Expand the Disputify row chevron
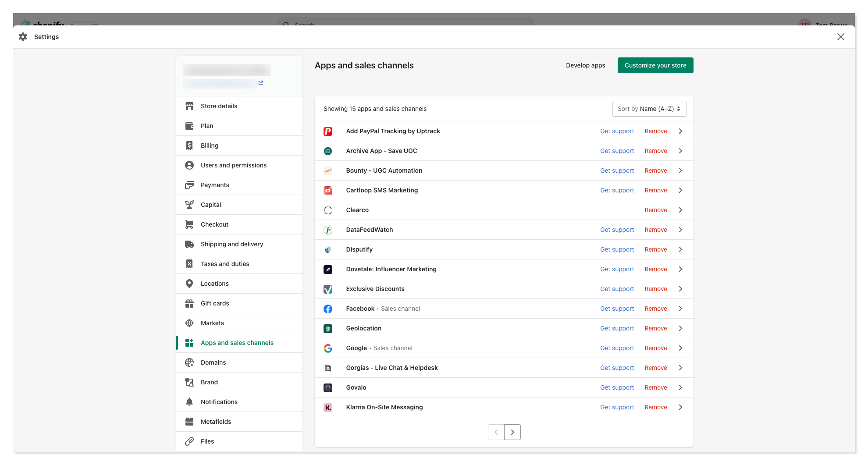Viewport: 868px width, 465px height. [680, 249]
